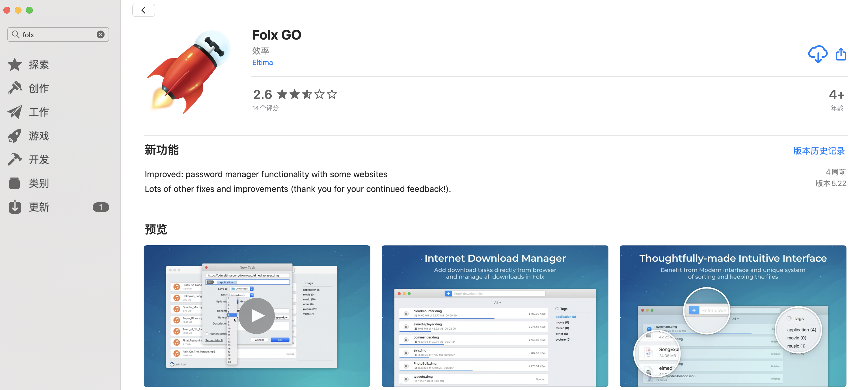Share Folx GO with the share icon

click(841, 54)
